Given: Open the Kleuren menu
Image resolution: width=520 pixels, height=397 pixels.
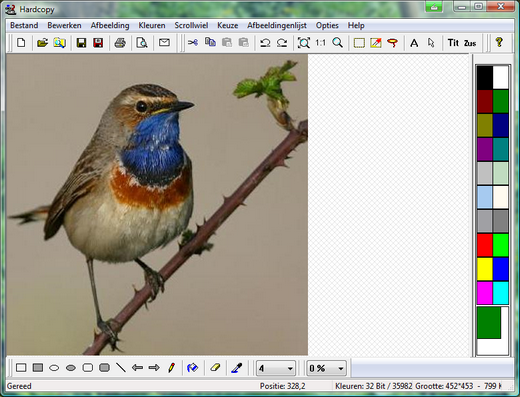Looking at the screenshot, I should click(152, 25).
